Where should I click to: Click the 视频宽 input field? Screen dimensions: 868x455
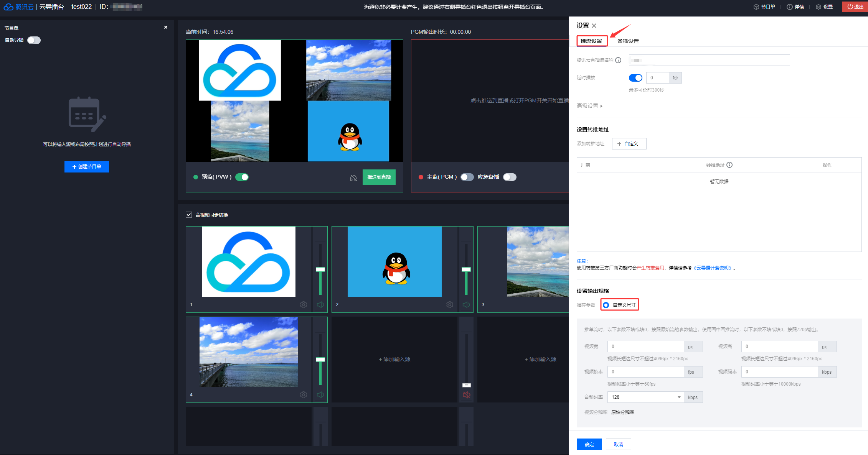pyautogui.click(x=645, y=347)
